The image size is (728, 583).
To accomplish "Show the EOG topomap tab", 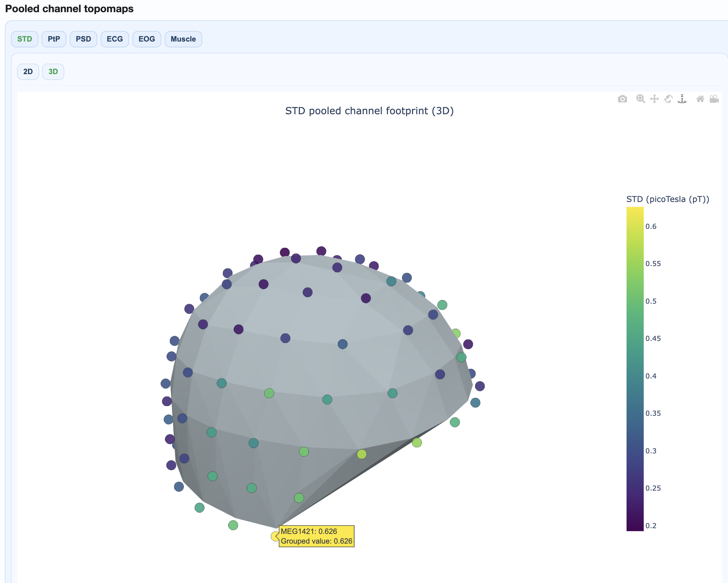I will coord(147,39).
